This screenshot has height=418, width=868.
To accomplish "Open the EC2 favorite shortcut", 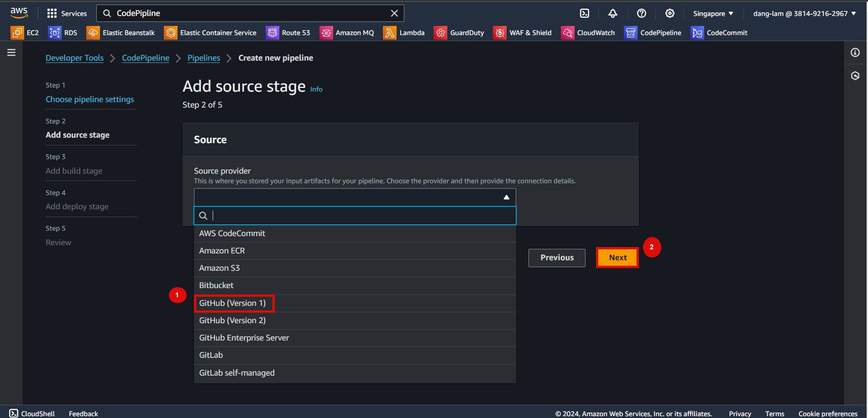I will coord(25,32).
